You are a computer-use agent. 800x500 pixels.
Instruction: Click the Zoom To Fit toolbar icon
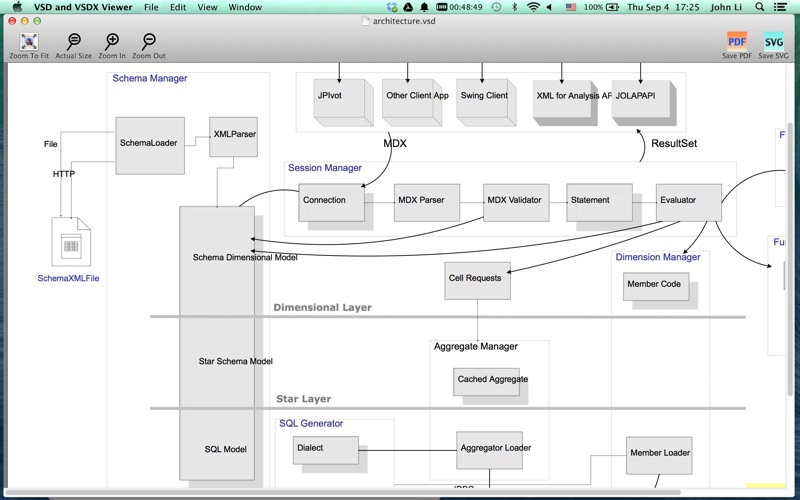click(x=29, y=42)
